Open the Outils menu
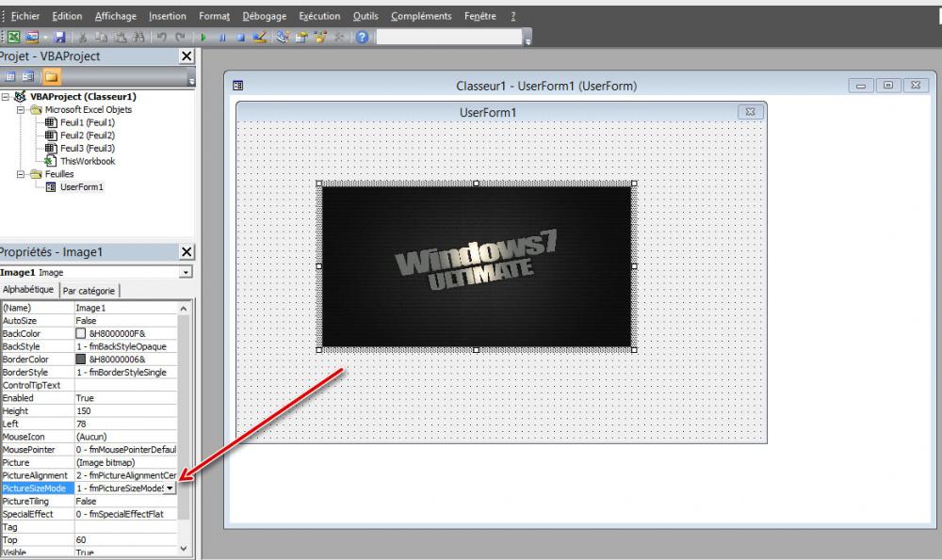 click(365, 16)
